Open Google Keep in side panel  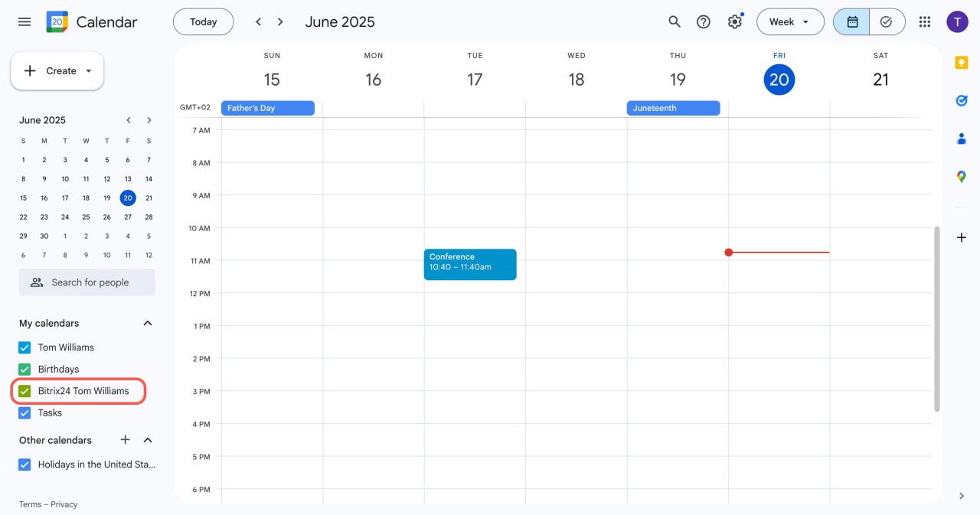pyautogui.click(x=962, y=64)
